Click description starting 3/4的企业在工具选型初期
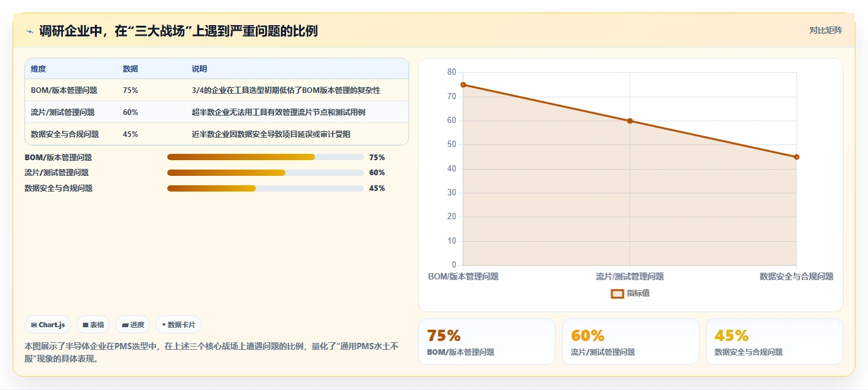Viewport: 868px width, 390px height. (286, 90)
